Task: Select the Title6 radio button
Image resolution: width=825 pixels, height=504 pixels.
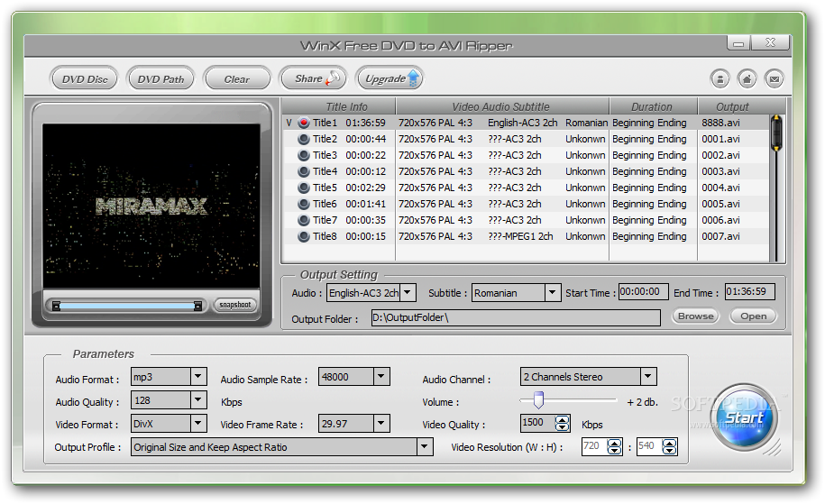Action: tap(304, 204)
